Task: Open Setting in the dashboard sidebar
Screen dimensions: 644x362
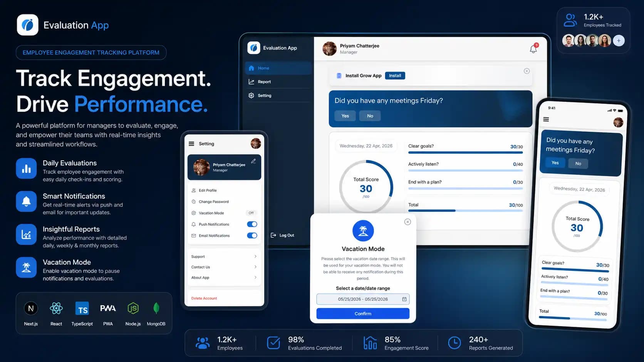Action: pos(278,95)
